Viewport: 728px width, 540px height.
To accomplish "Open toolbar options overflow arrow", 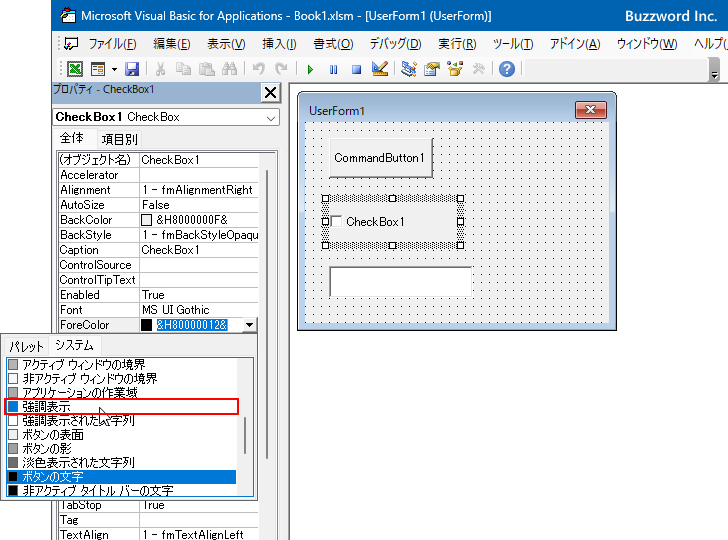I will click(715, 70).
